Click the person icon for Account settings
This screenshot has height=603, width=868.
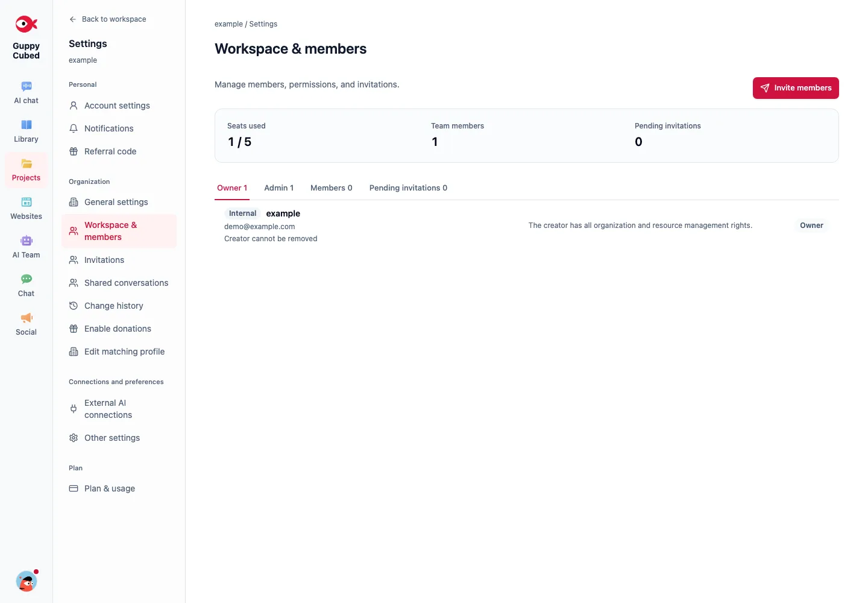tap(74, 106)
